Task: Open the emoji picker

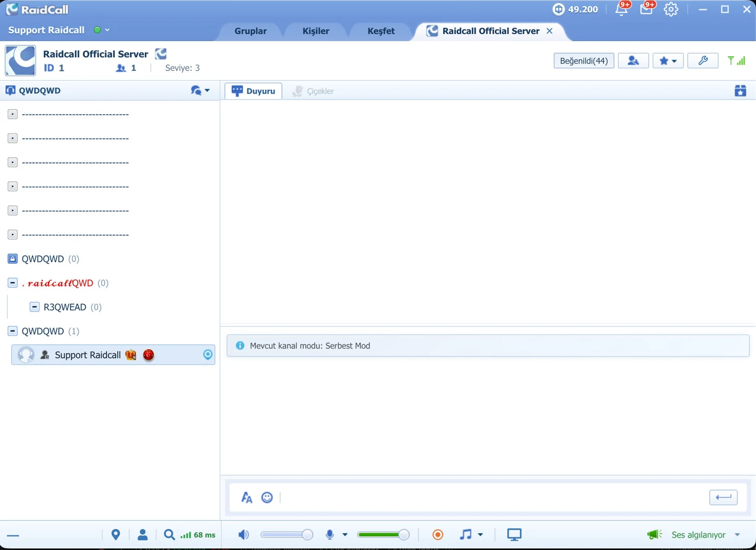Action: pos(267,498)
